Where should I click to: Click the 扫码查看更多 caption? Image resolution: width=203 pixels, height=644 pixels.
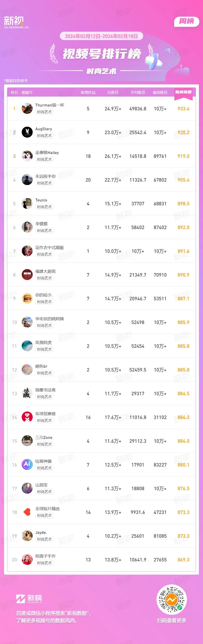point(172,620)
